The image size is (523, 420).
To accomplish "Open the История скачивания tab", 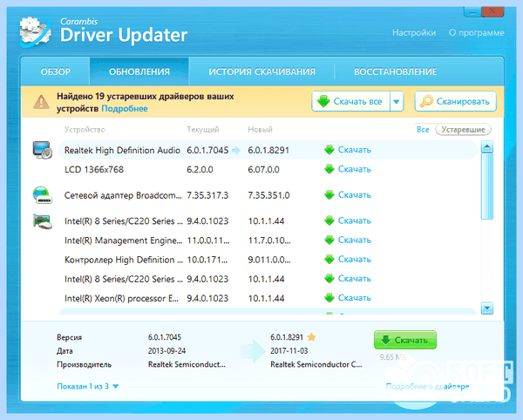I will pyautogui.click(x=261, y=71).
